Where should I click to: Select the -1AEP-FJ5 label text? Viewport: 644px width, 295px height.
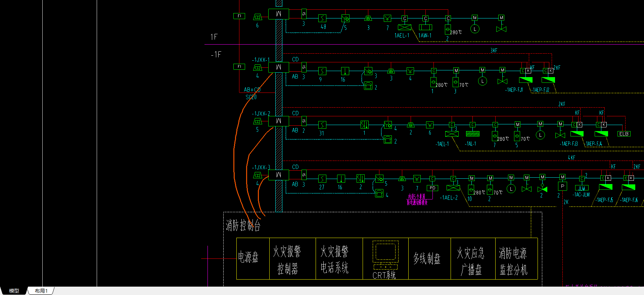[x=604, y=200]
